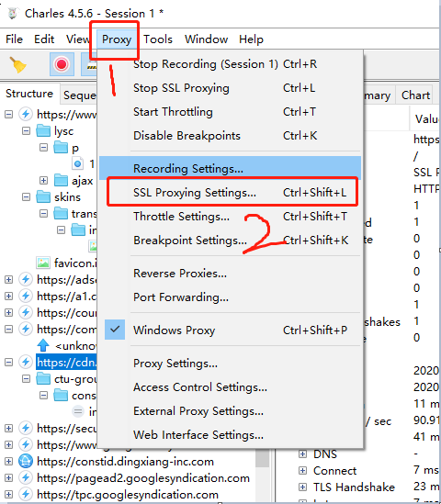Click the skins folder icon

43,196
